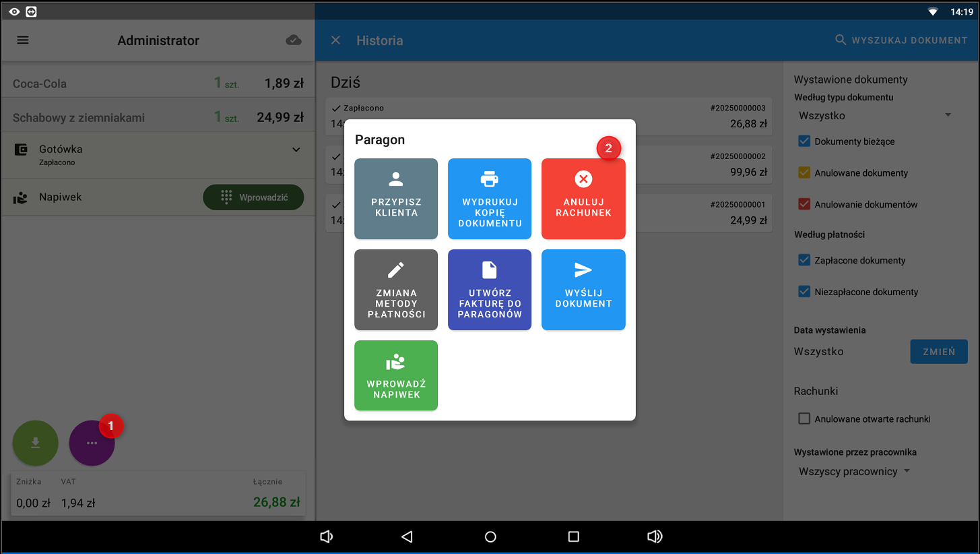
Task: Uncheck Anulowane dokumenty checkbox
Action: 804,173
